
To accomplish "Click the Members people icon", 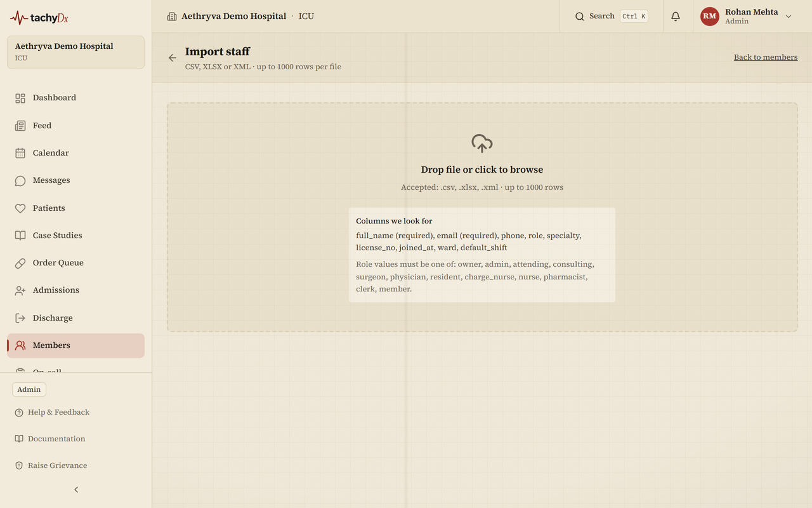I will point(20,345).
